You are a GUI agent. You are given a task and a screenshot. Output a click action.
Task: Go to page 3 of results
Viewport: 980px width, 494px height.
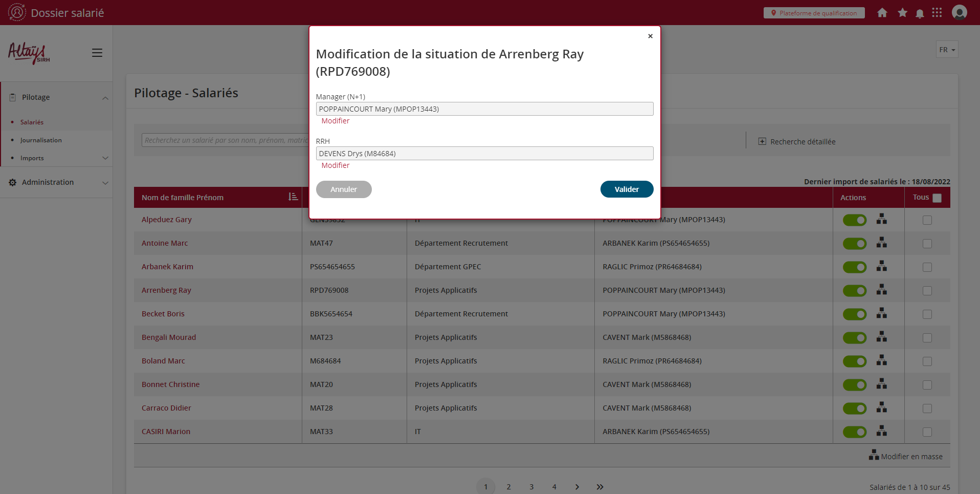pos(531,487)
